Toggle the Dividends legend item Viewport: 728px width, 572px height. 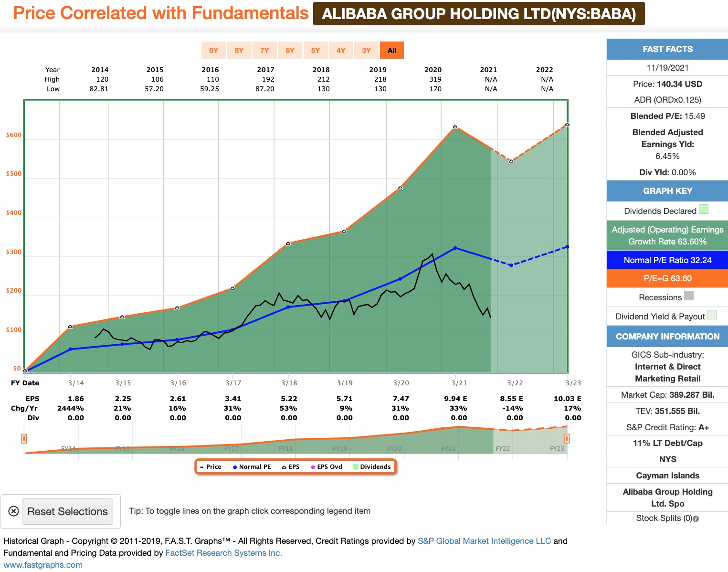coord(372,466)
